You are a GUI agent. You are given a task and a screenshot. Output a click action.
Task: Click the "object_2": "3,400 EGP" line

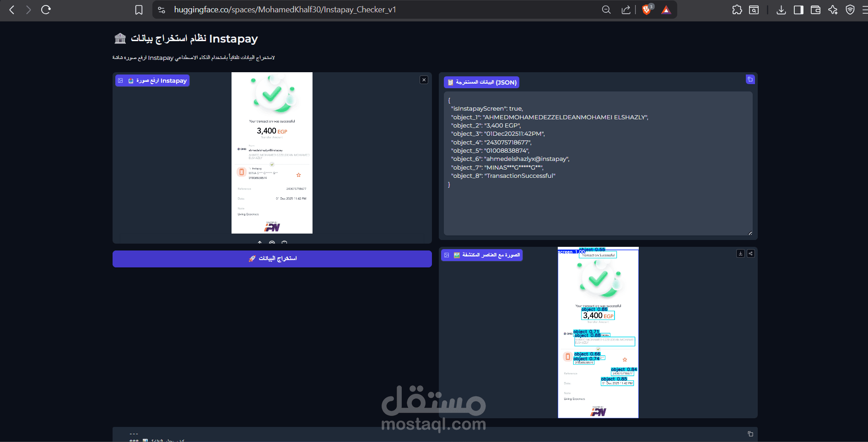tap(486, 126)
